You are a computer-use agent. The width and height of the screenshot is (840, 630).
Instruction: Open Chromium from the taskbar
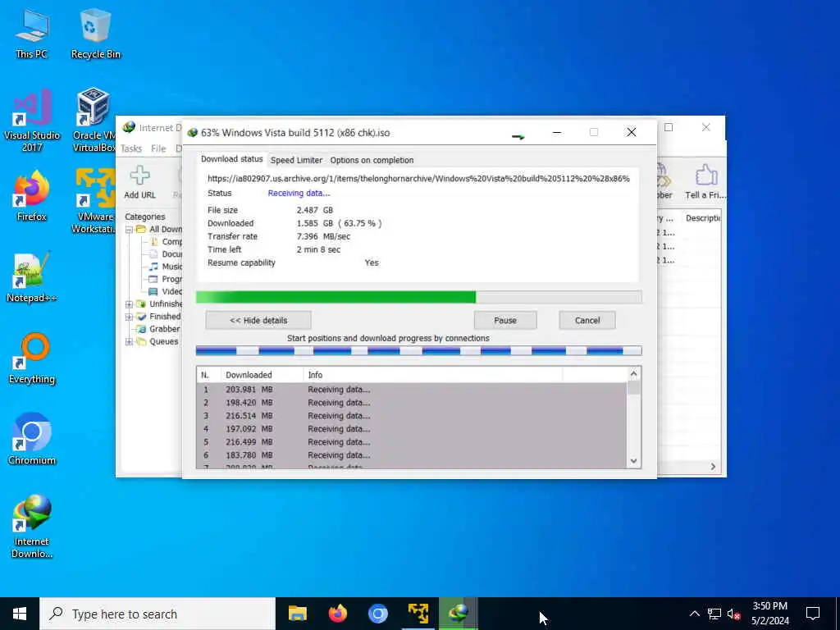tap(377, 614)
